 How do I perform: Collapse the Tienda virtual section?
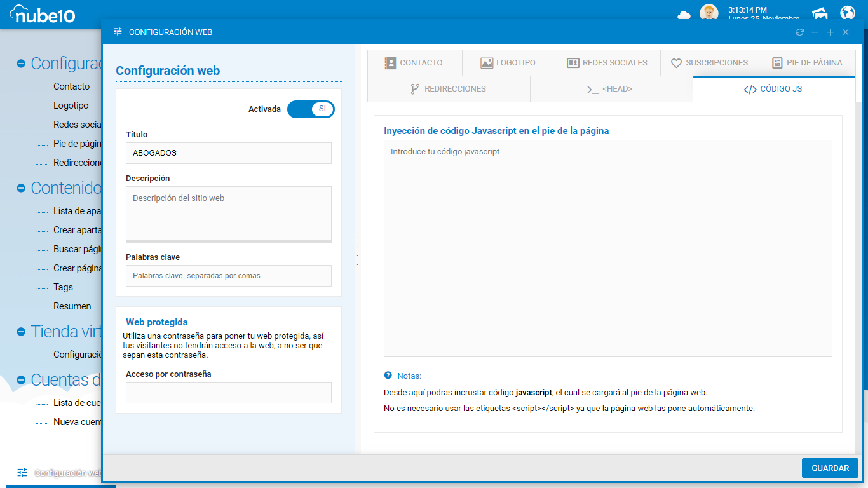click(x=21, y=332)
